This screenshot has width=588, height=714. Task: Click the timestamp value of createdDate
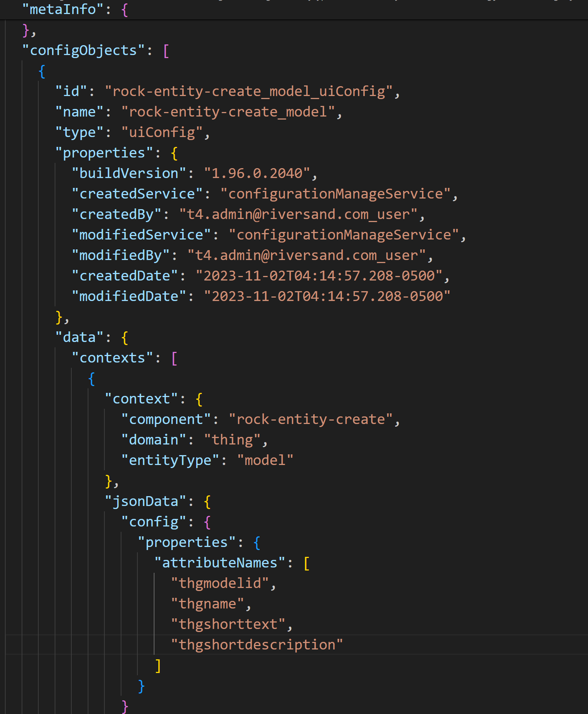click(319, 276)
